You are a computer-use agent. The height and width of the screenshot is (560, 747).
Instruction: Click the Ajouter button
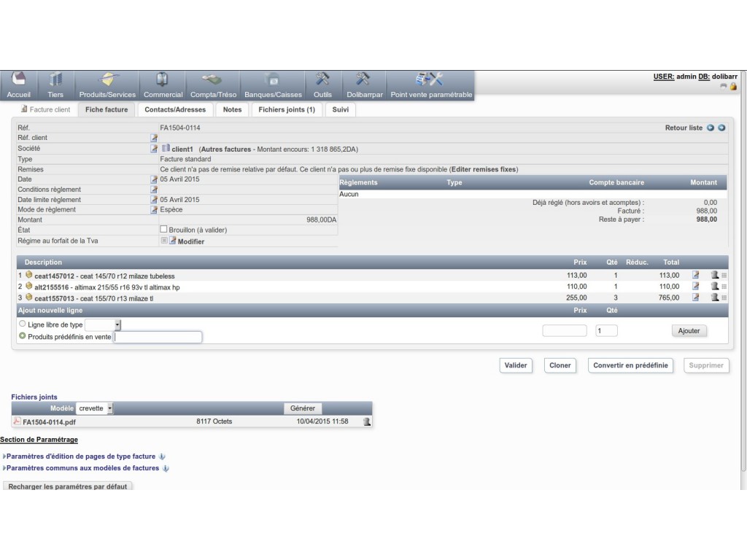pyautogui.click(x=689, y=331)
